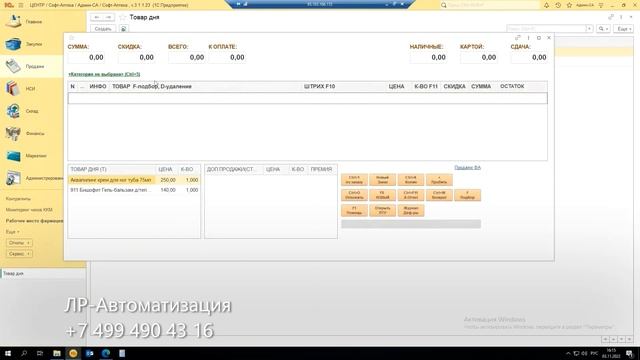Open the search options magnifier dropdown

(603, 29)
